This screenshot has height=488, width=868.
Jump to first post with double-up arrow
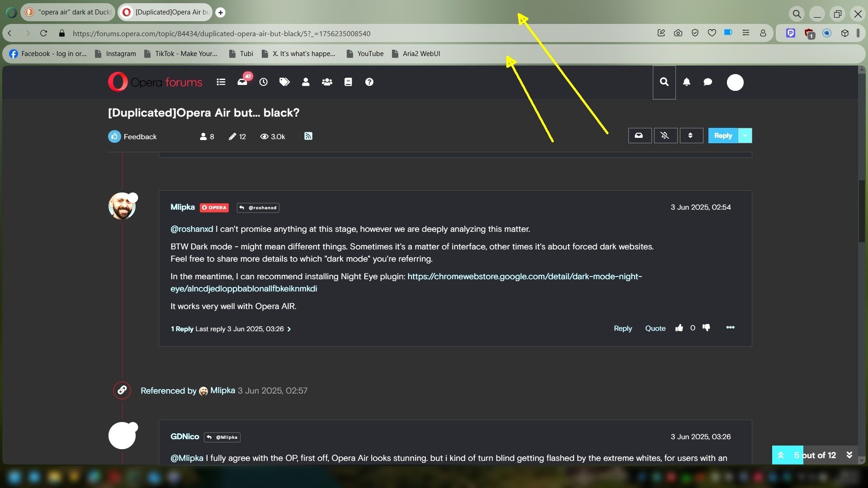point(781,455)
